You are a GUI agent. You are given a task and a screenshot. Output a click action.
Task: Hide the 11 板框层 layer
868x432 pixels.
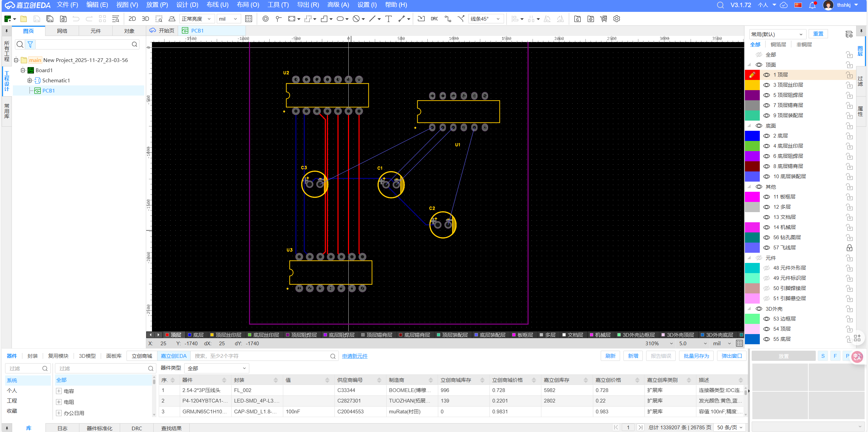[x=767, y=197]
